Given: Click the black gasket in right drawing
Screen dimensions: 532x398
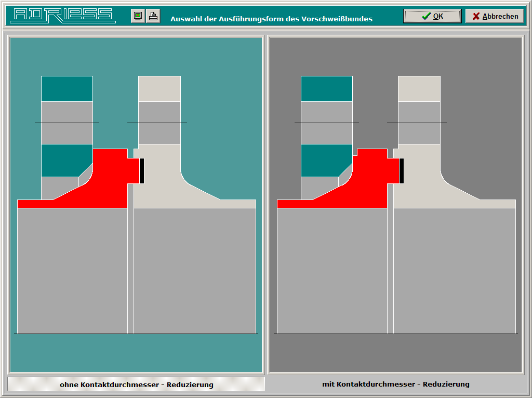Looking at the screenshot, I should pyautogui.click(x=401, y=170).
